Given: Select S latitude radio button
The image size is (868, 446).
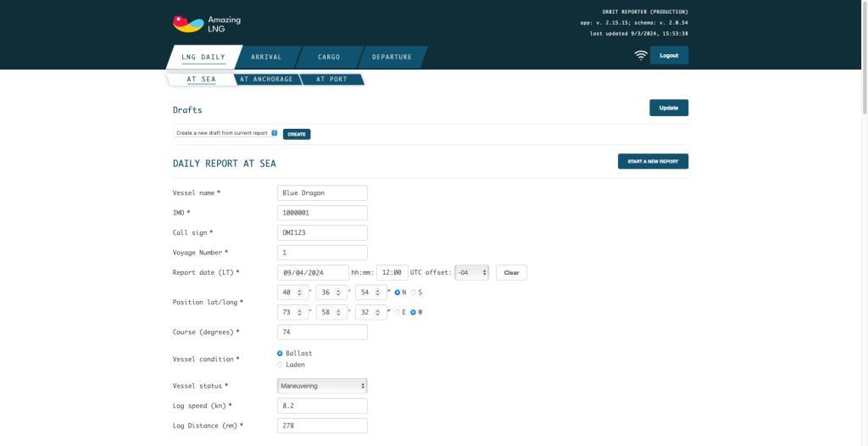Looking at the screenshot, I should click(x=413, y=293).
